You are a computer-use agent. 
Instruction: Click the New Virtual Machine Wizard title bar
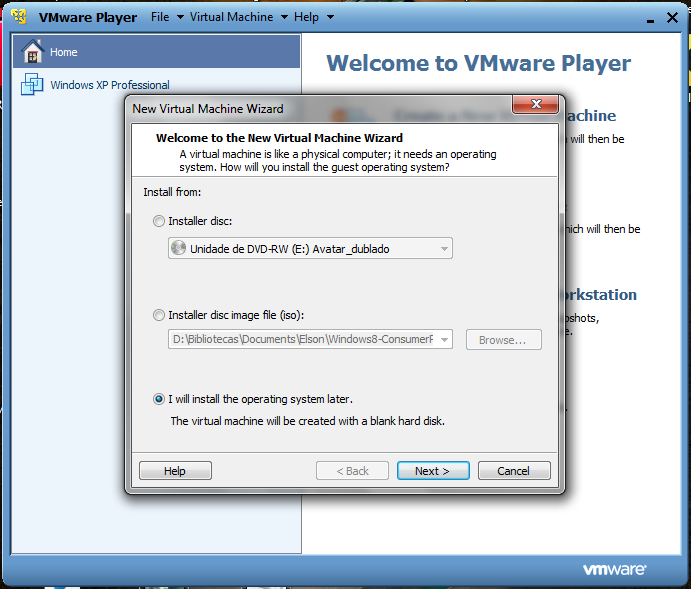[319, 108]
